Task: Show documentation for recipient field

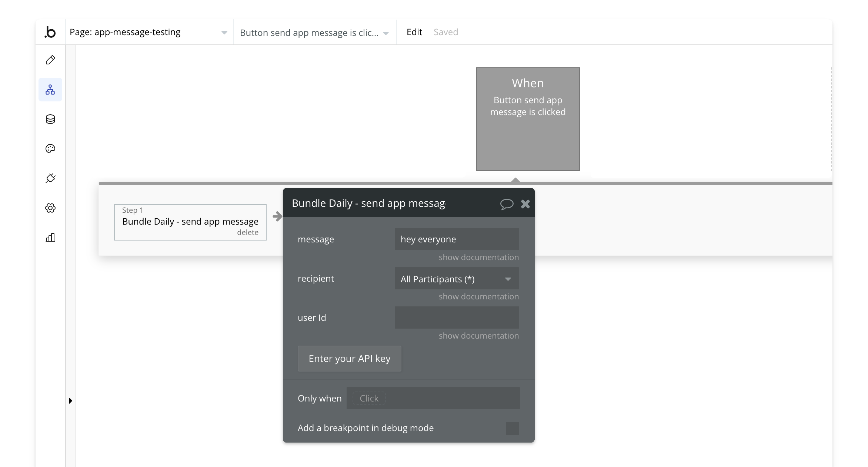Action: click(x=479, y=296)
